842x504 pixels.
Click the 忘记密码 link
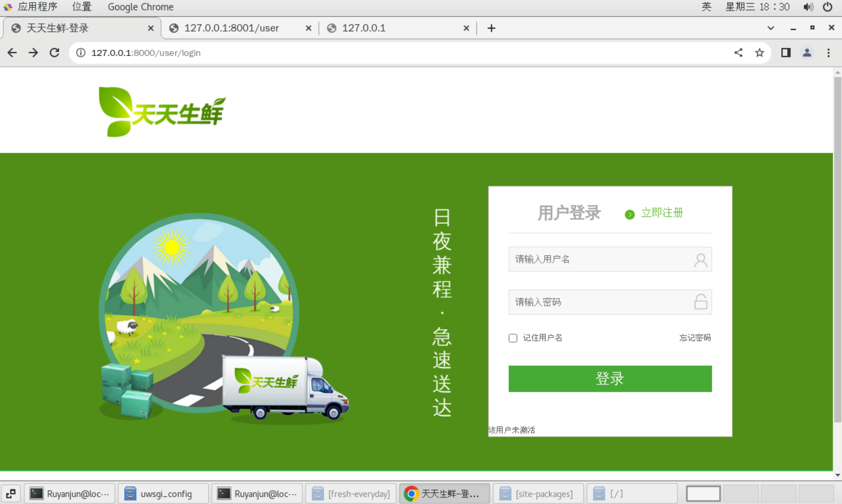coord(695,337)
